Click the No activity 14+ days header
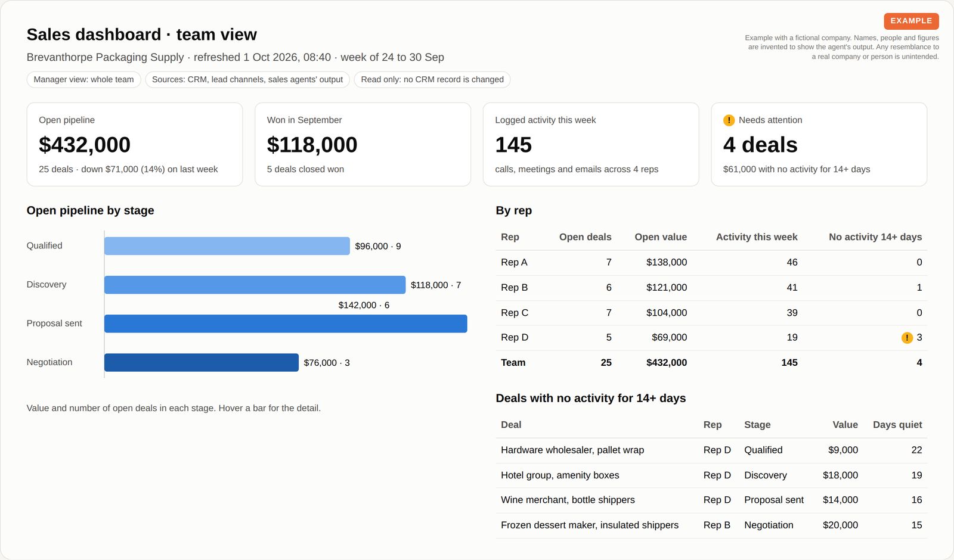954x560 pixels. tap(875, 237)
